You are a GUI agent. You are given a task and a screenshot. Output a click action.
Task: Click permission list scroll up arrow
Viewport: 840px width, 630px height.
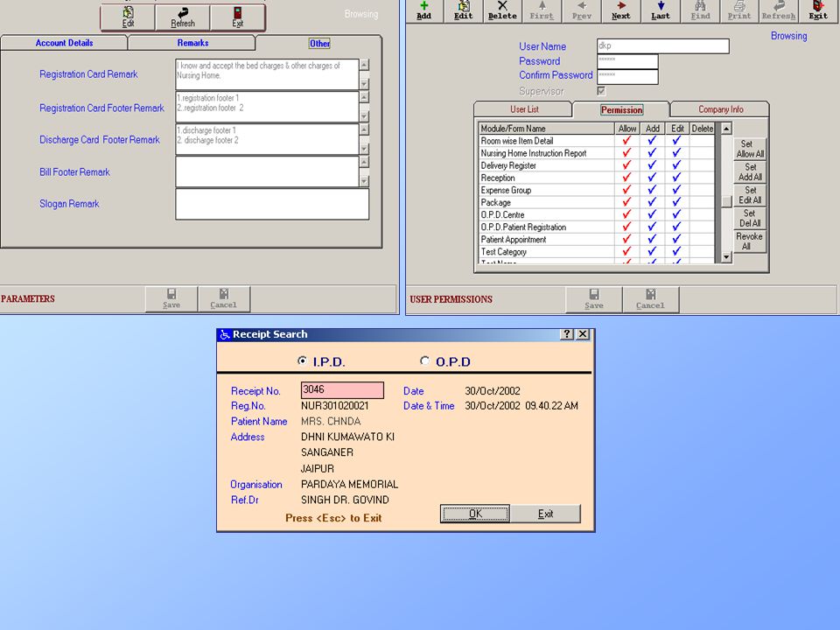[726, 129]
